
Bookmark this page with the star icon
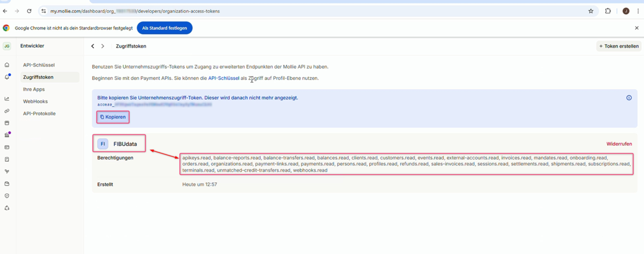[591, 11]
